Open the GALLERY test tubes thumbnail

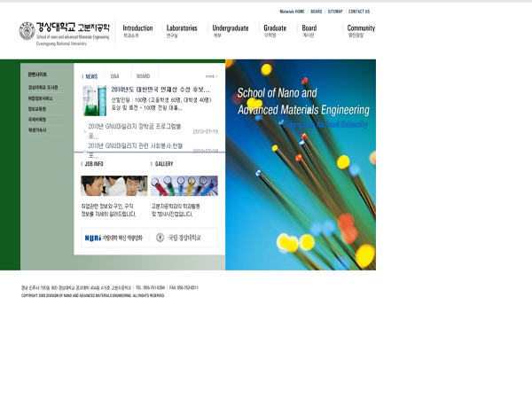click(184, 185)
